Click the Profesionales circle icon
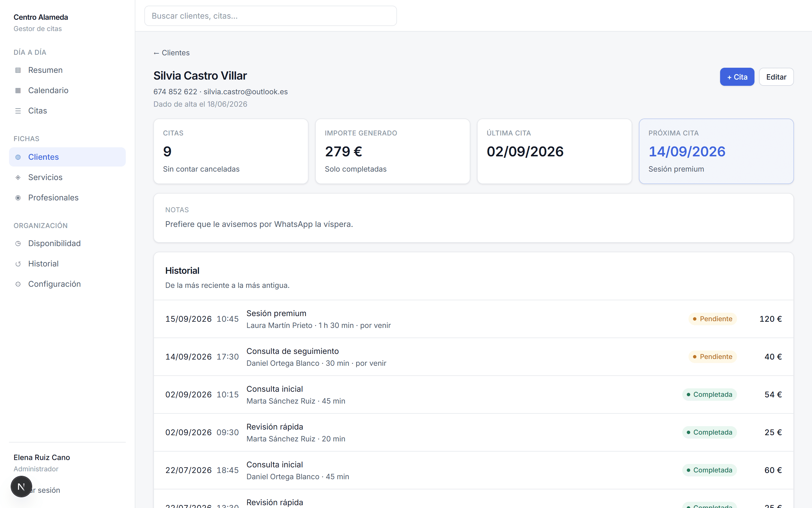Viewport: 812px width, 508px height. (x=18, y=198)
